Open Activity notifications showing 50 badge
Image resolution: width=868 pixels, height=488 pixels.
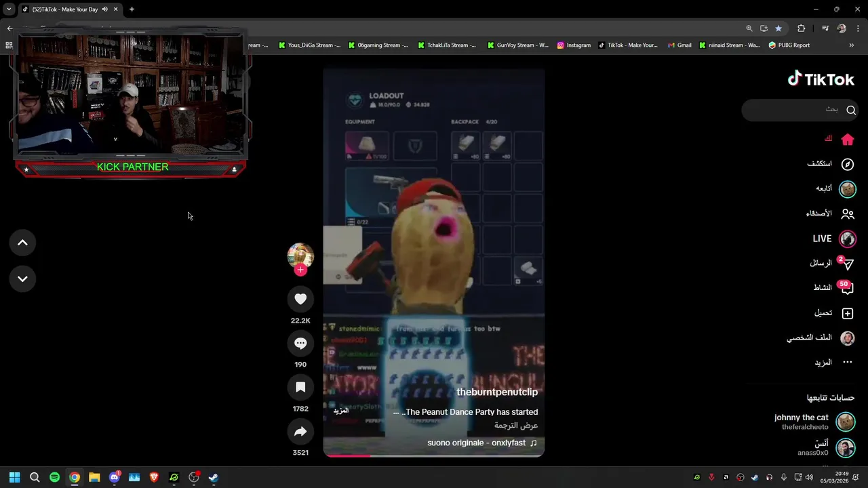click(x=846, y=287)
